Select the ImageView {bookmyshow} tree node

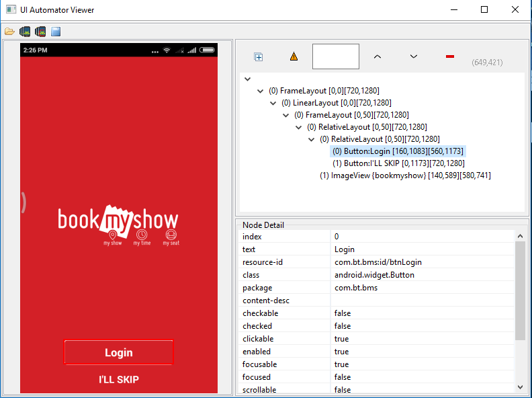(414, 175)
